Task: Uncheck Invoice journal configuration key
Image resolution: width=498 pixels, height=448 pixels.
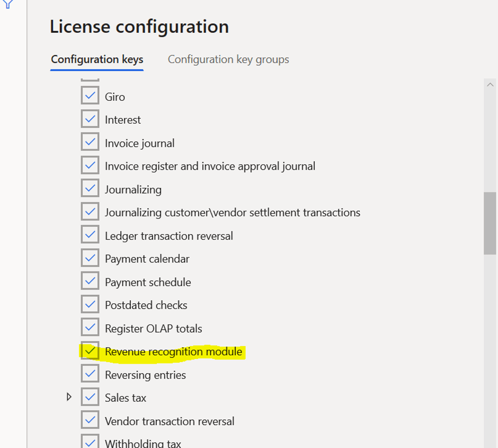Action: tap(90, 143)
